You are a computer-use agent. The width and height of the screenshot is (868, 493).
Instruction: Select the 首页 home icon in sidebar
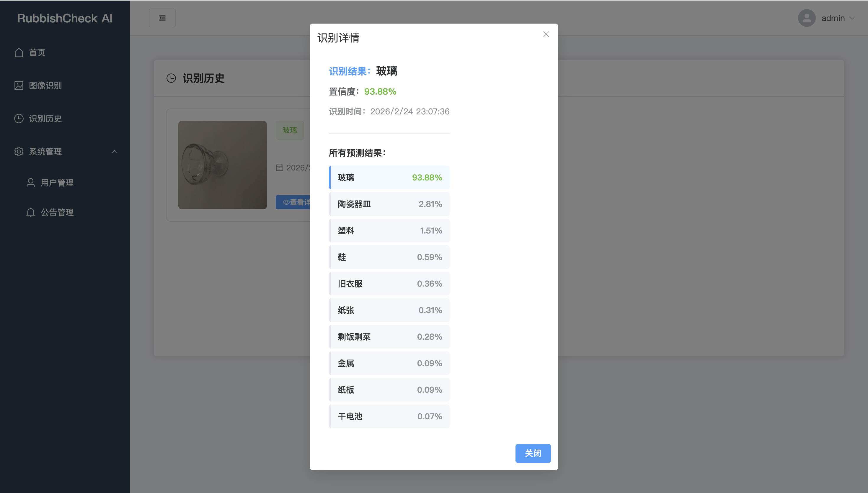click(x=19, y=52)
